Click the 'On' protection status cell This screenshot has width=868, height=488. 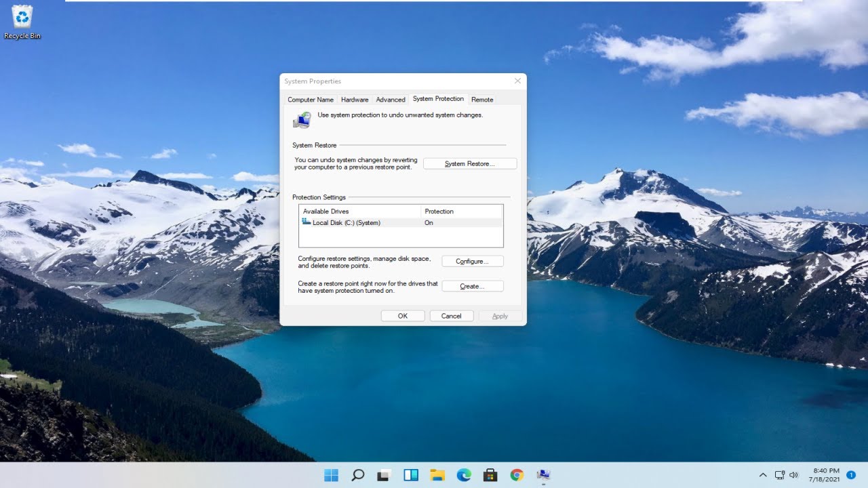(429, 222)
